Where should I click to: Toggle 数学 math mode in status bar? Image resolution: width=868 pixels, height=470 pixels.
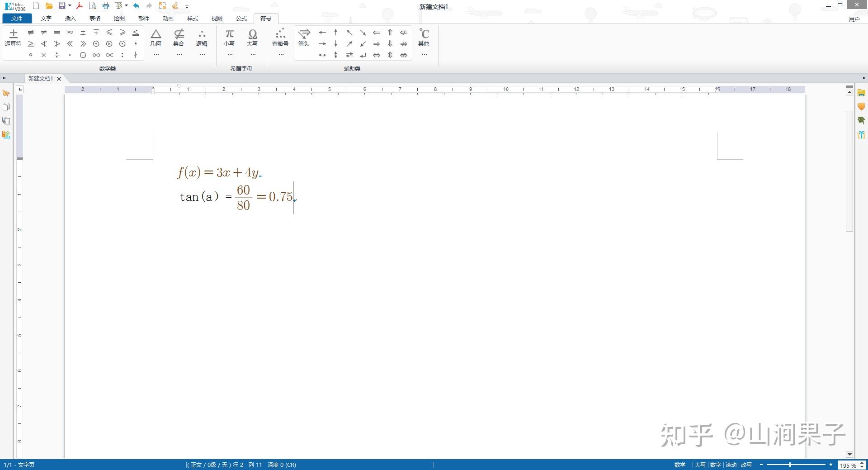pos(680,465)
